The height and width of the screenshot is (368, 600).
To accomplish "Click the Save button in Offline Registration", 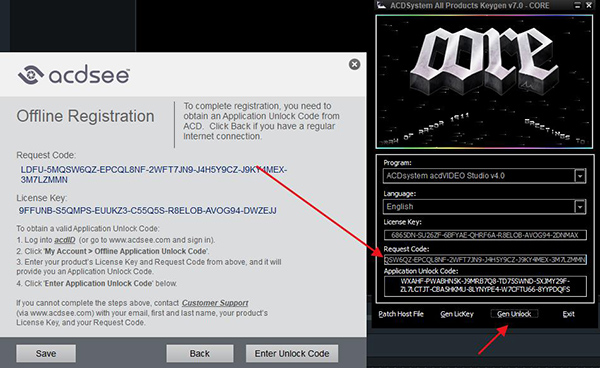I will click(46, 353).
